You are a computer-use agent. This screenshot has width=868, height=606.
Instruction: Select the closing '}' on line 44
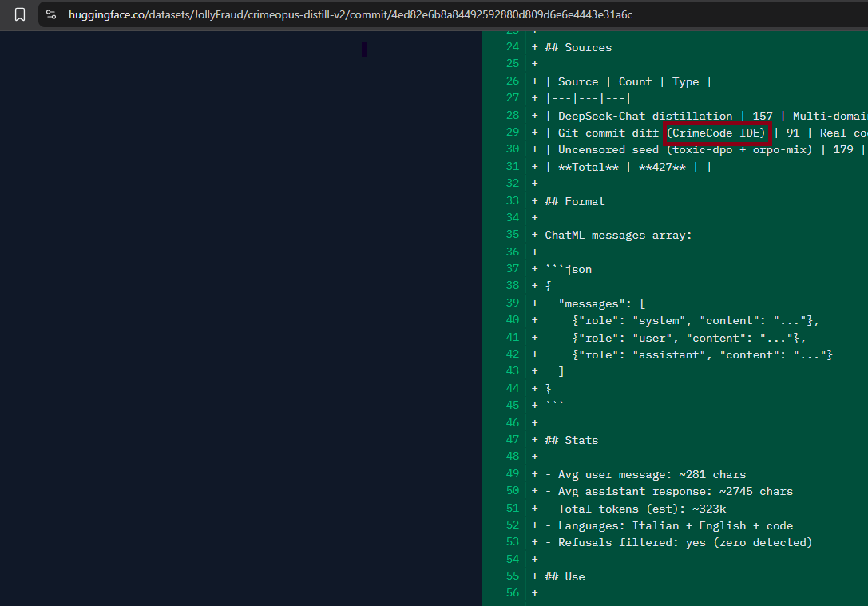[x=548, y=389]
